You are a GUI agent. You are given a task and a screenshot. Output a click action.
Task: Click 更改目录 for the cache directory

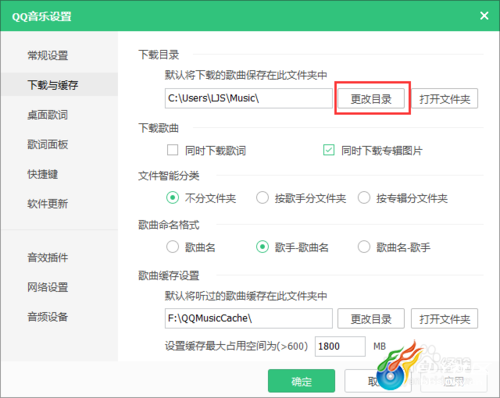tap(371, 319)
